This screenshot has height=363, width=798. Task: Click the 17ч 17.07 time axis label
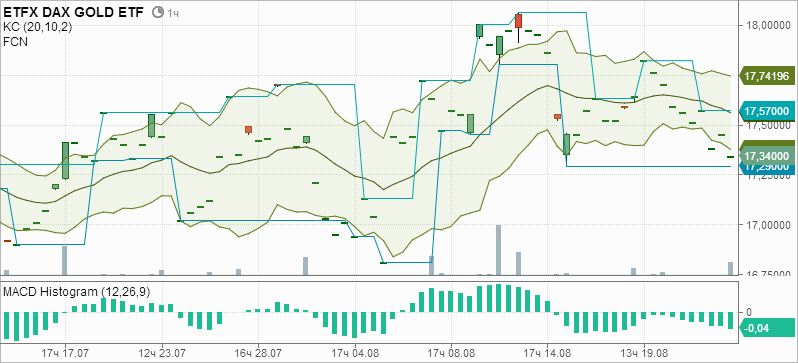click(66, 352)
